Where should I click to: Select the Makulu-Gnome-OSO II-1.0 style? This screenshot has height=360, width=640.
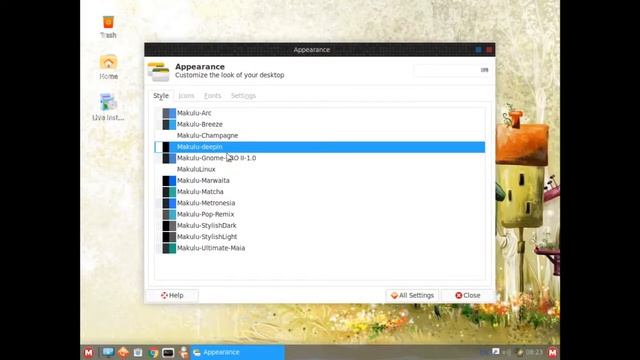point(320,158)
